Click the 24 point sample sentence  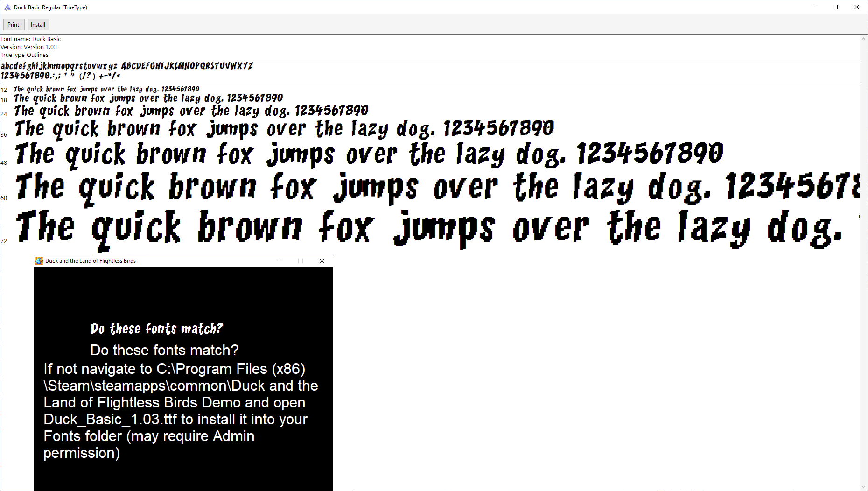[x=191, y=111]
